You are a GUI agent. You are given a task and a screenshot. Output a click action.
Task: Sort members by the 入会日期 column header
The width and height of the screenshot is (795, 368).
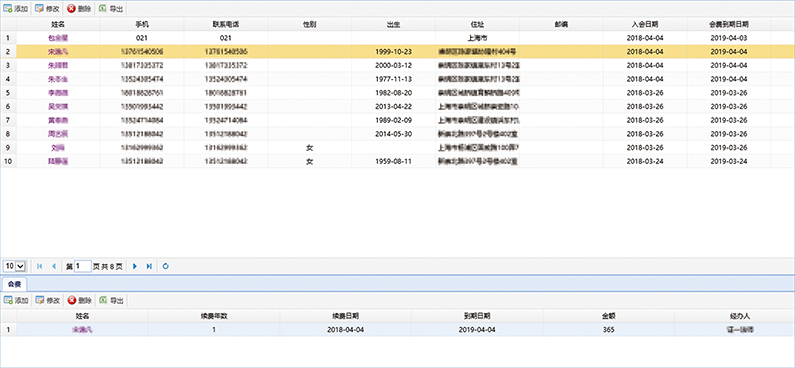[x=645, y=24]
